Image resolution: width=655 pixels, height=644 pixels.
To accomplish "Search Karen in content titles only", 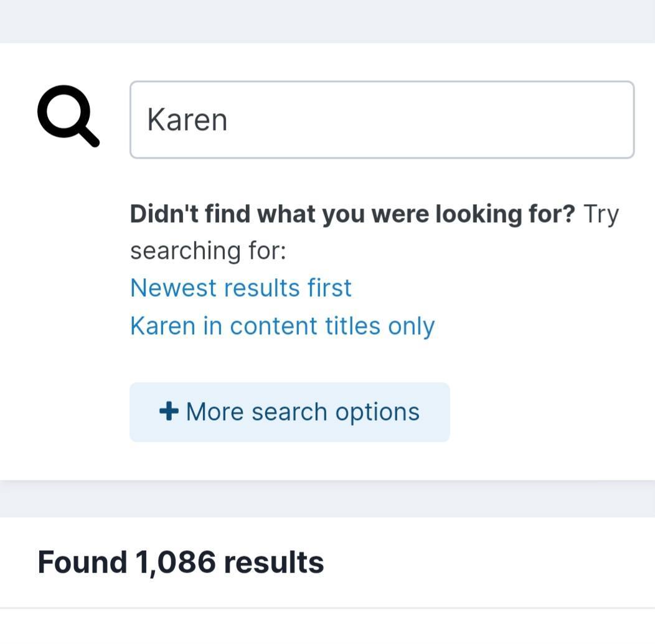I will pyautogui.click(x=283, y=326).
